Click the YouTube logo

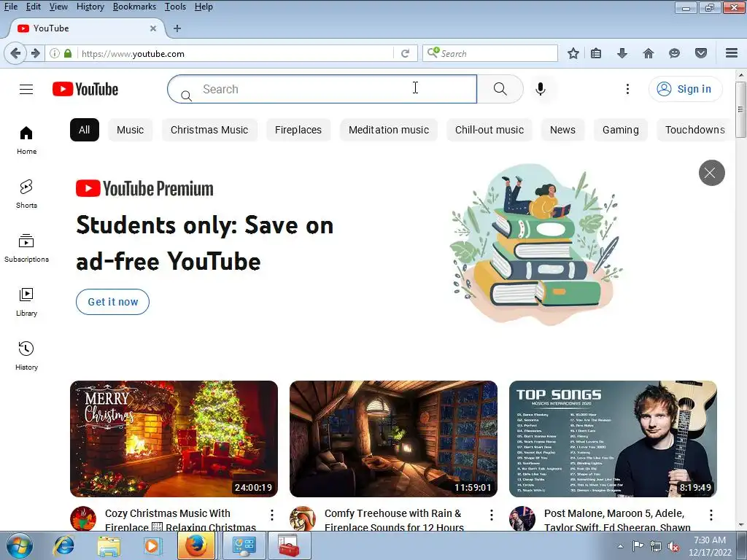[85, 89]
